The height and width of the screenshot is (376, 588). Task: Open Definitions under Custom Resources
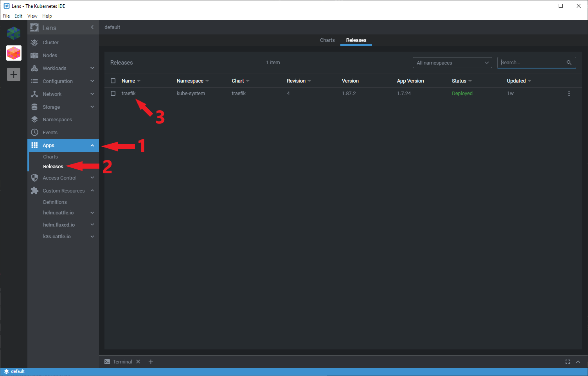pos(55,202)
